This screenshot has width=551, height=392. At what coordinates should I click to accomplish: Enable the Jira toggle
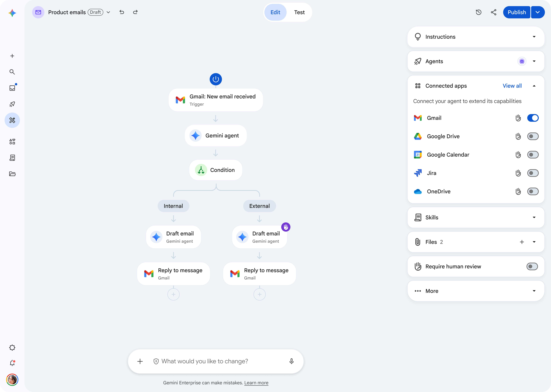533,173
